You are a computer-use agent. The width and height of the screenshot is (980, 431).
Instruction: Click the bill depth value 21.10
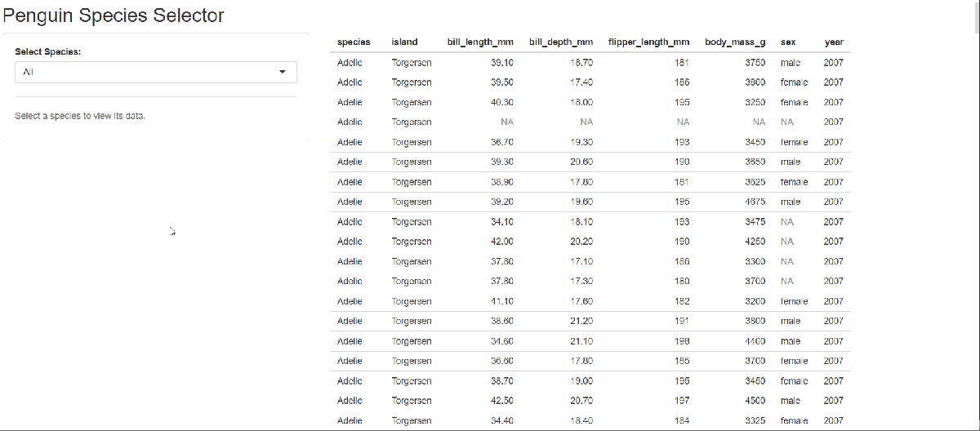coord(581,341)
